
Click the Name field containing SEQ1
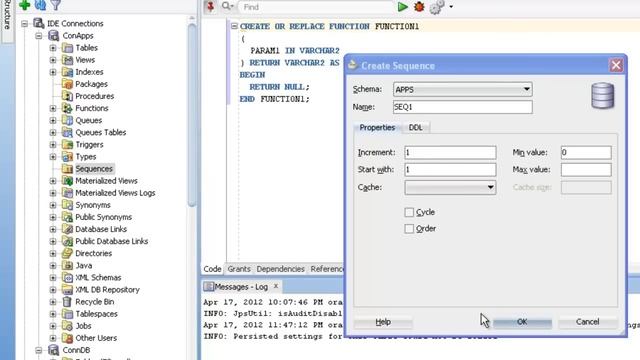[x=462, y=107]
